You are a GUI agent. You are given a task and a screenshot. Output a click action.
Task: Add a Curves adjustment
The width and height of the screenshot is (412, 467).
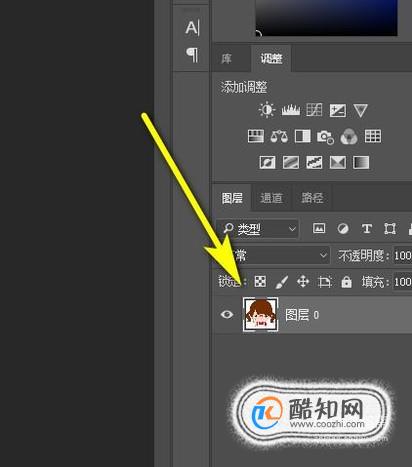(314, 110)
